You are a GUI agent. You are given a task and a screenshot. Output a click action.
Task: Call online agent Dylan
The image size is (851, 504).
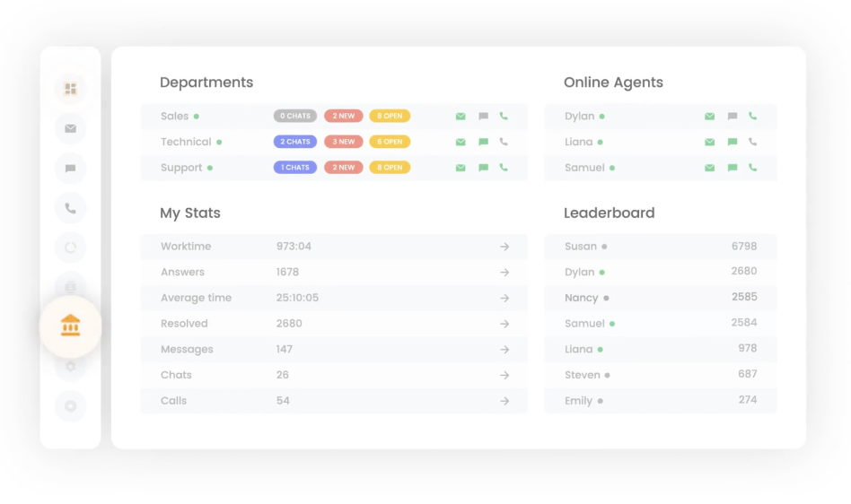[x=752, y=116]
